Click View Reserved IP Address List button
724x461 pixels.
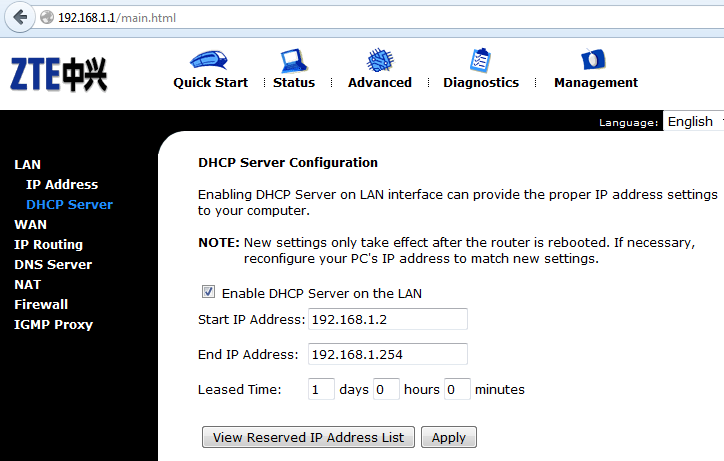(308, 438)
